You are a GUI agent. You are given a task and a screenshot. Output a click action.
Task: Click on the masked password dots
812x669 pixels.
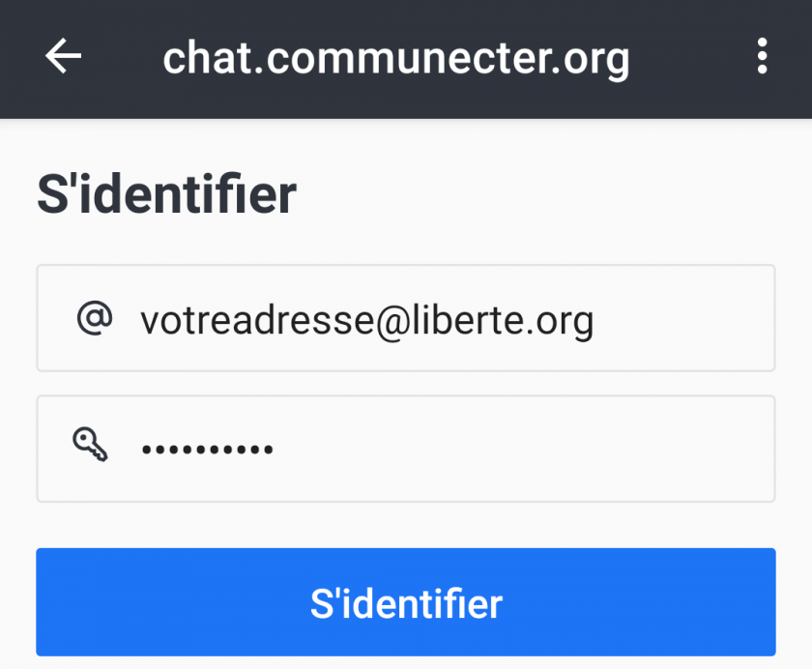[x=207, y=450]
